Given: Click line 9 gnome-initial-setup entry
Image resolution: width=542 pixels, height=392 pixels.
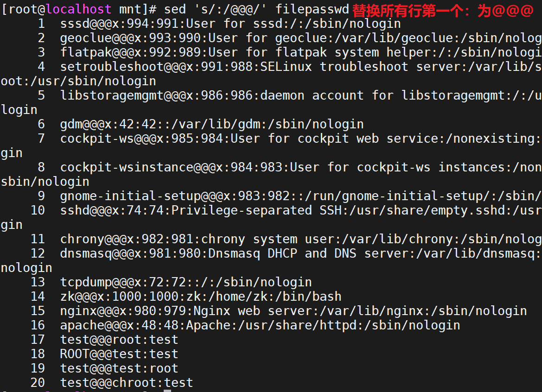Looking at the screenshot, I should [x=301, y=196].
